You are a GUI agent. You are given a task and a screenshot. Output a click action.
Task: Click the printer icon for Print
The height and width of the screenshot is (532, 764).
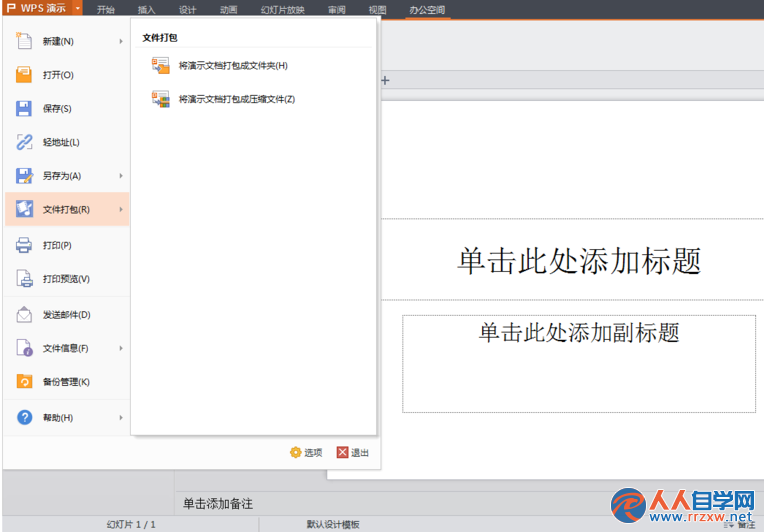pos(23,245)
